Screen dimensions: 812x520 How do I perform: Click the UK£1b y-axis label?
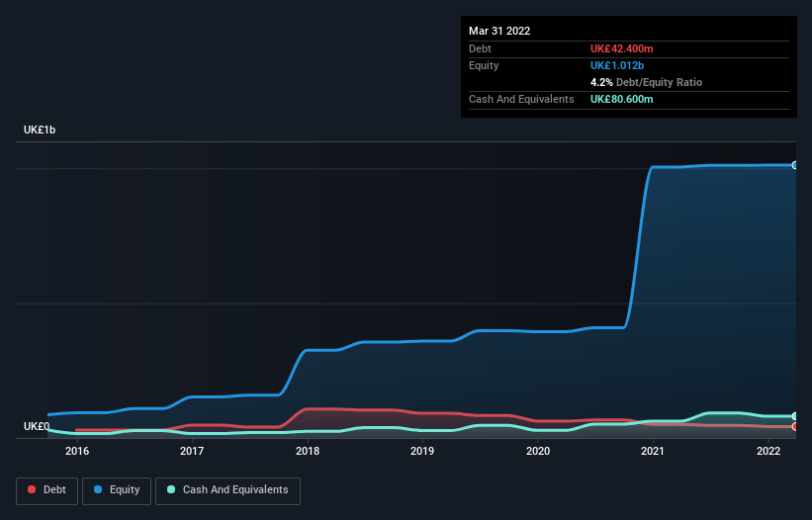point(40,130)
